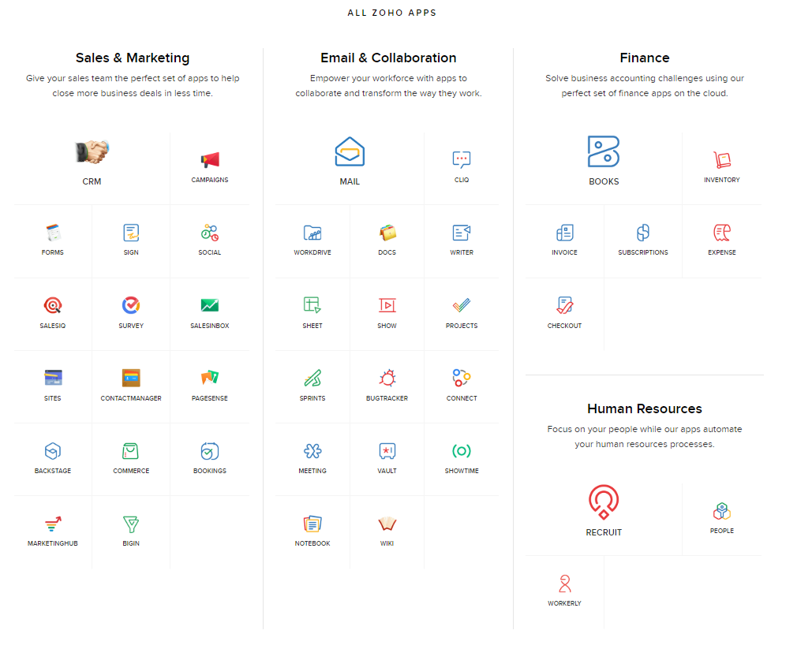Follow the MAIL label link
812x649 pixels.
[x=350, y=181]
